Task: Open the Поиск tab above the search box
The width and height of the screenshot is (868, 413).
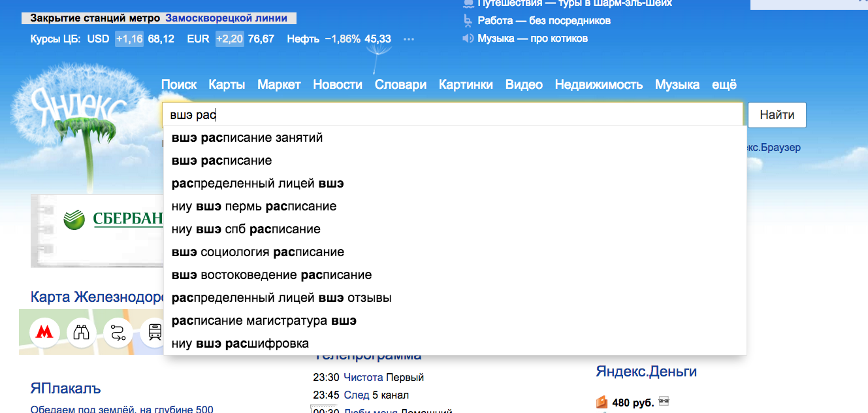Action: (x=179, y=84)
